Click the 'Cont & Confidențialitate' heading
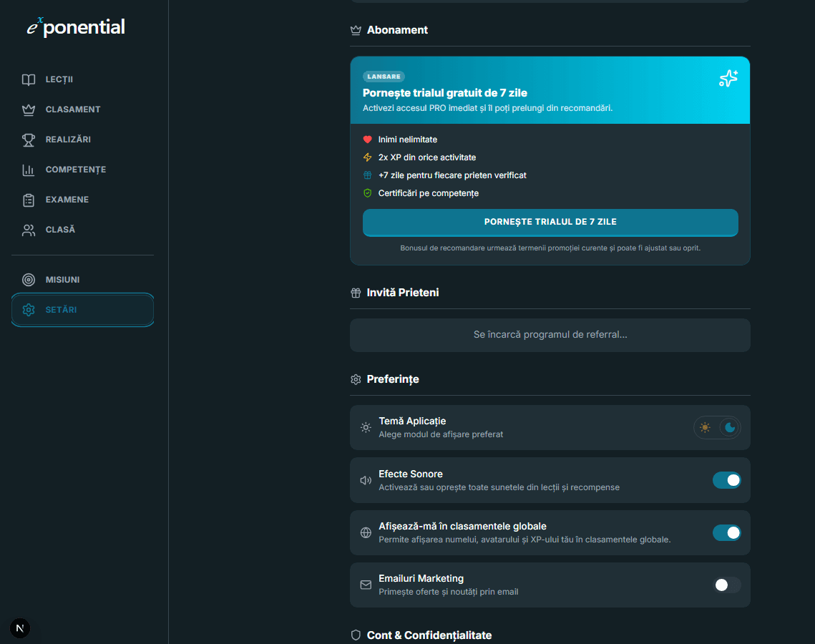Screen dimensions: 815x644 click(429, 635)
